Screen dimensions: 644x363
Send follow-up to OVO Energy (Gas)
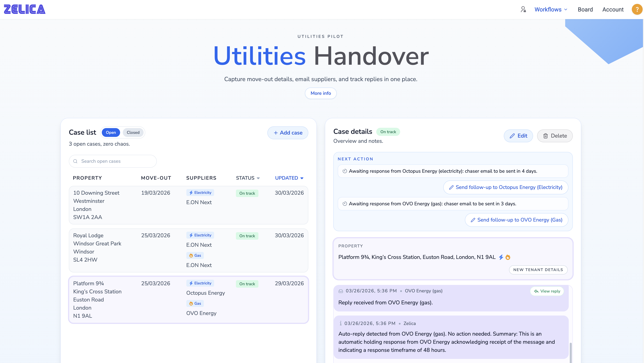tap(516, 220)
